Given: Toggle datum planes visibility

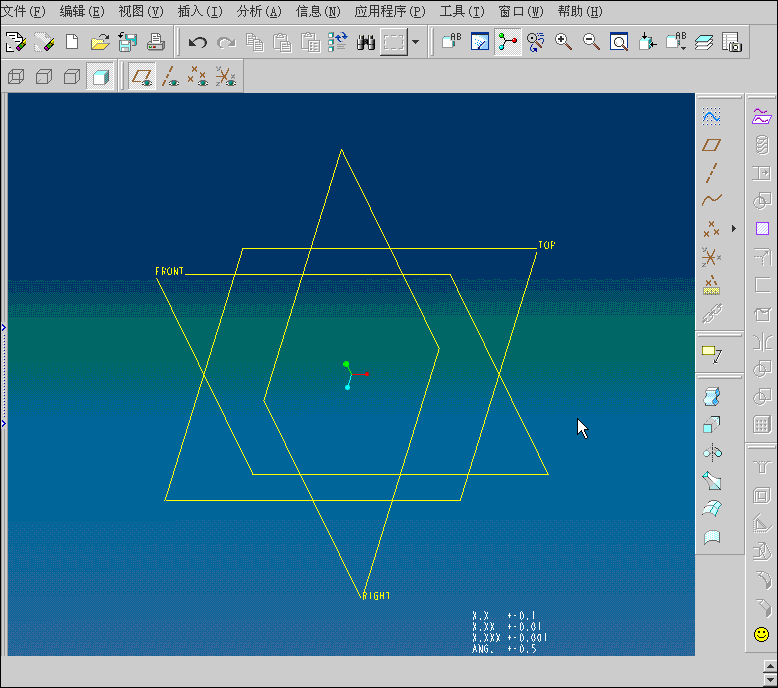Looking at the screenshot, I should point(142,76).
